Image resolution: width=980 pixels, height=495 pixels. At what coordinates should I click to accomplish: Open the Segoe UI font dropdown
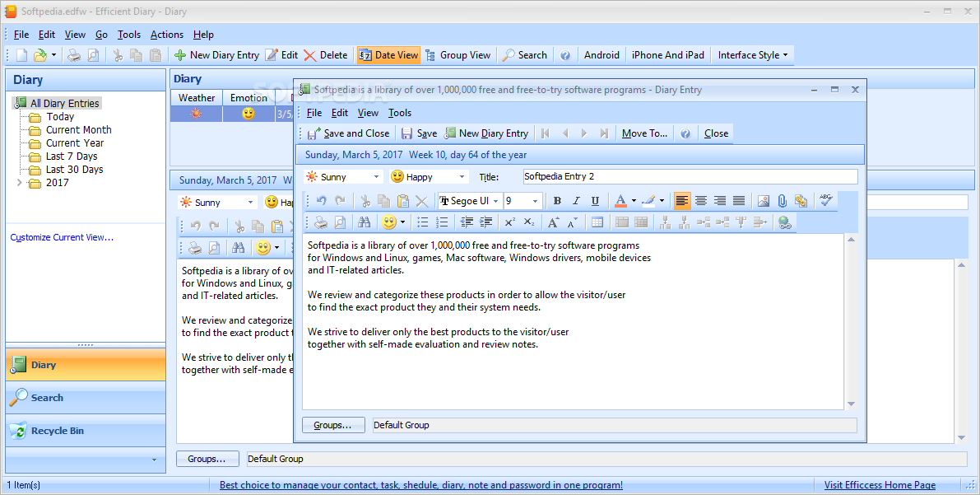pos(495,201)
